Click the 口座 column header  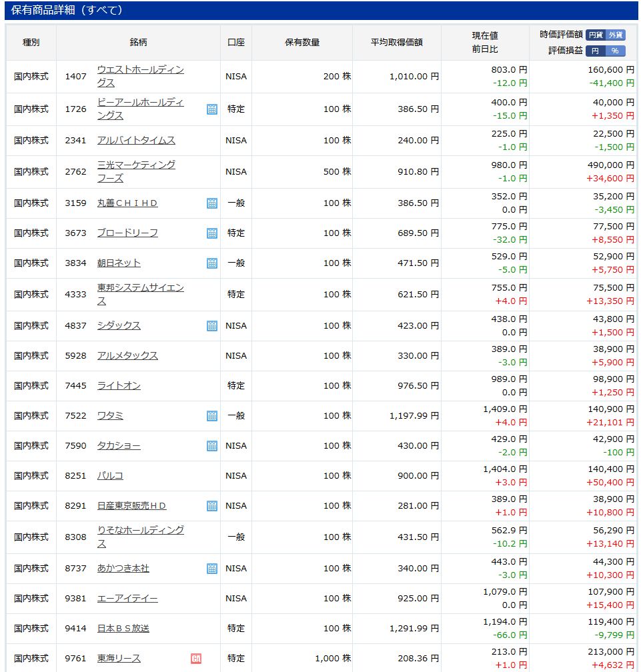point(236,43)
